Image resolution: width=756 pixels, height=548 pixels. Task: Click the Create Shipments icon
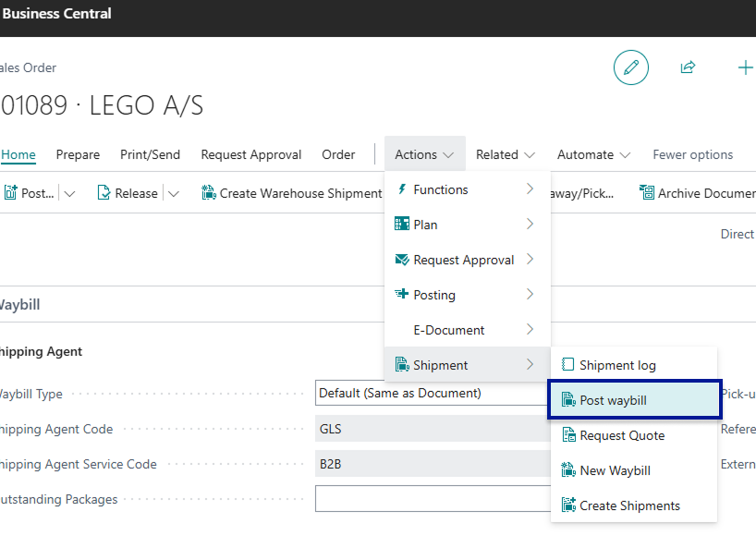pyautogui.click(x=568, y=505)
